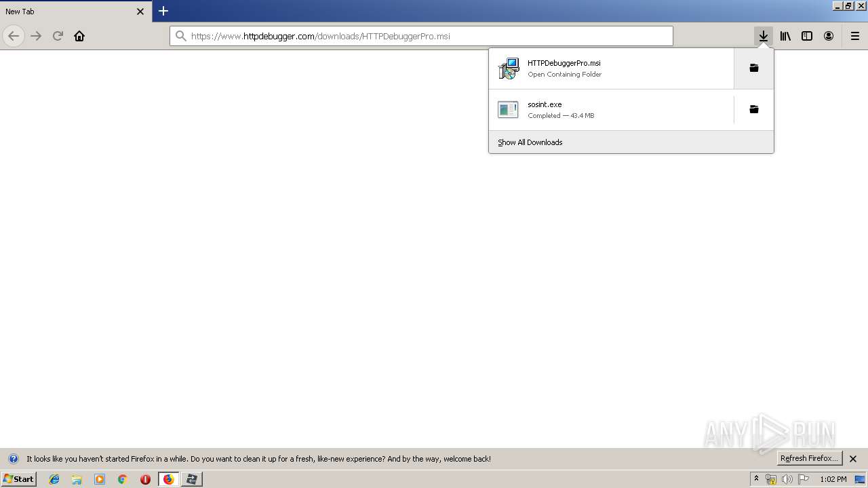The height and width of the screenshot is (488, 868).
Task: Open containing folder for HTTPDebuggerPro.msi
Action: (x=753, y=68)
